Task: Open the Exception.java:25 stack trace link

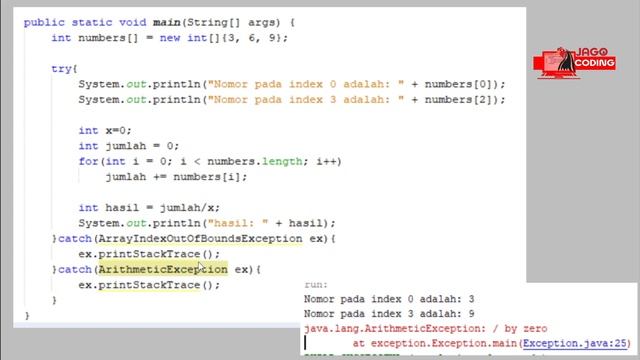Action: [x=575, y=343]
